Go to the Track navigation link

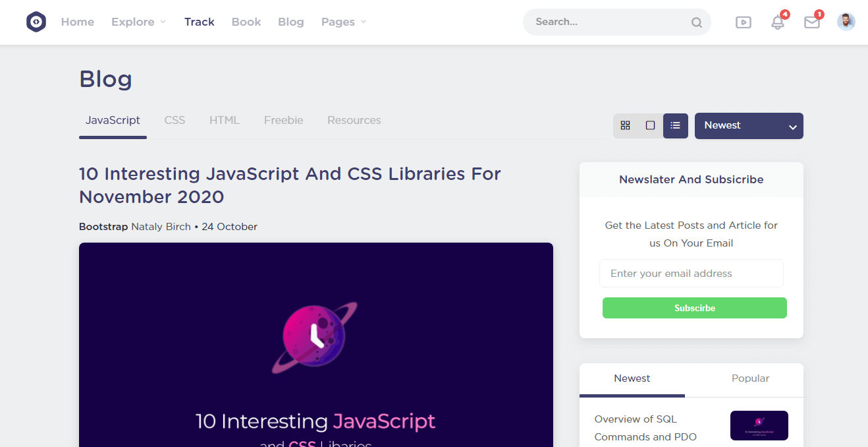coord(199,22)
